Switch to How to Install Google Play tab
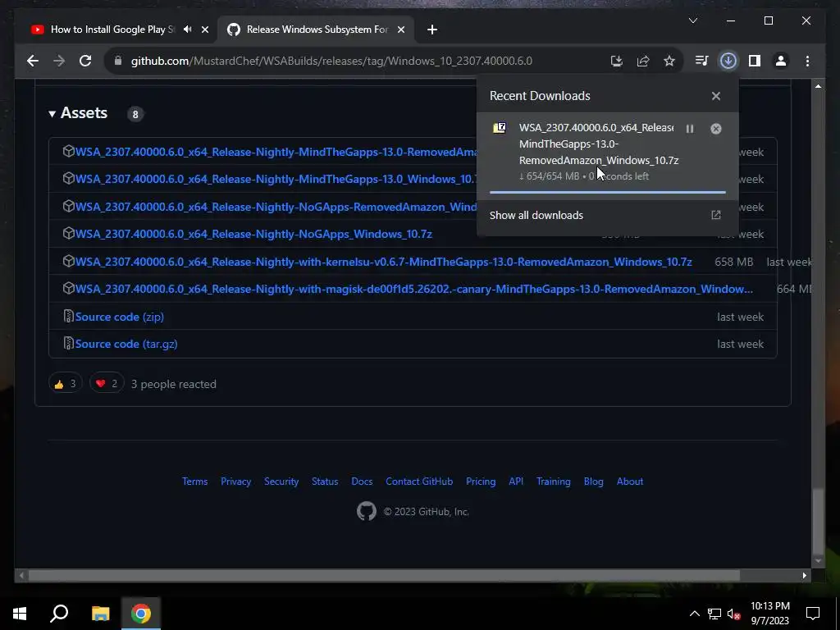Viewport: 840px width, 630px height. pos(112,30)
